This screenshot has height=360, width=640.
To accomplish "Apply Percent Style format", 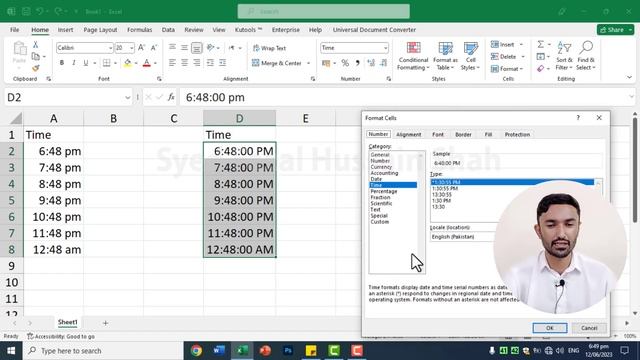I will 345,63.
